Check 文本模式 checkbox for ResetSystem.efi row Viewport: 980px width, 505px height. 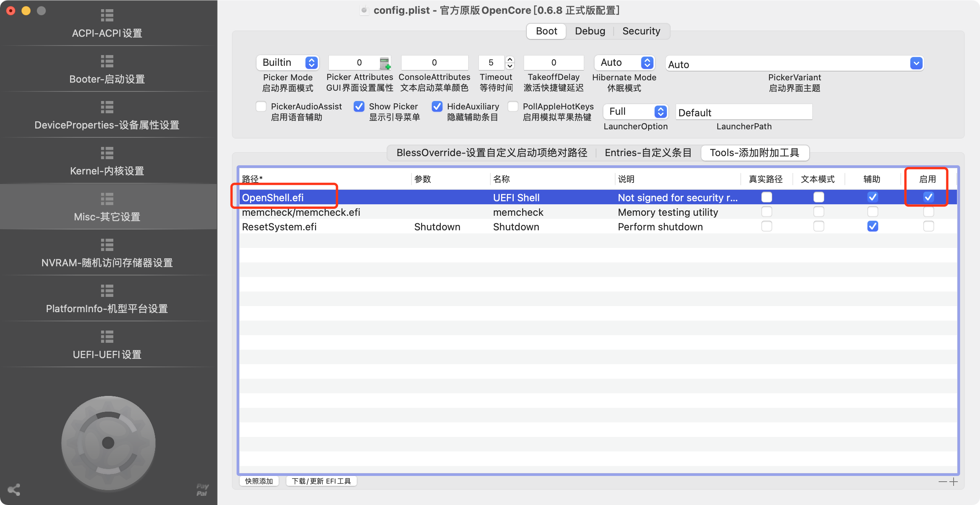coord(819,226)
